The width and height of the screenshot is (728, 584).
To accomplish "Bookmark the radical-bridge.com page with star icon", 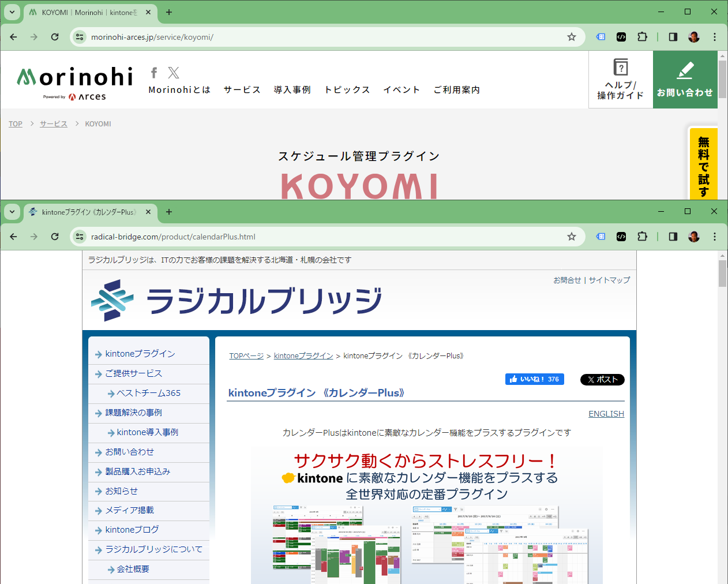I will (572, 237).
